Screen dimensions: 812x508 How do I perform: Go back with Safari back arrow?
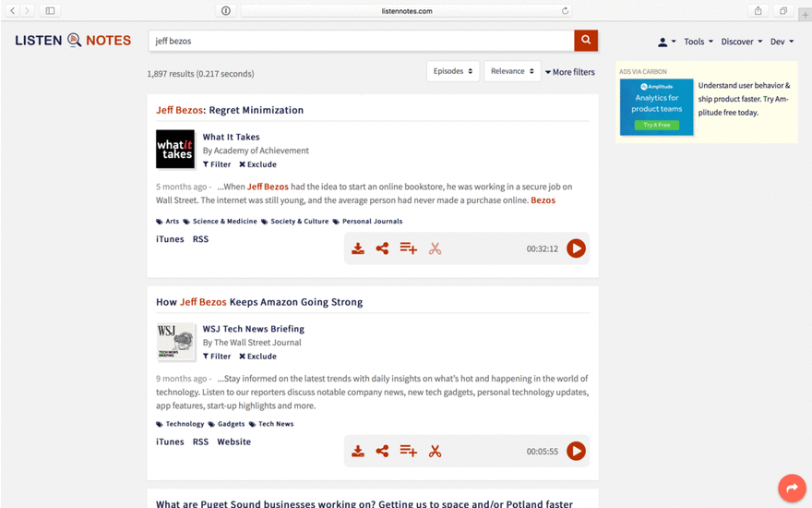click(12, 10)
